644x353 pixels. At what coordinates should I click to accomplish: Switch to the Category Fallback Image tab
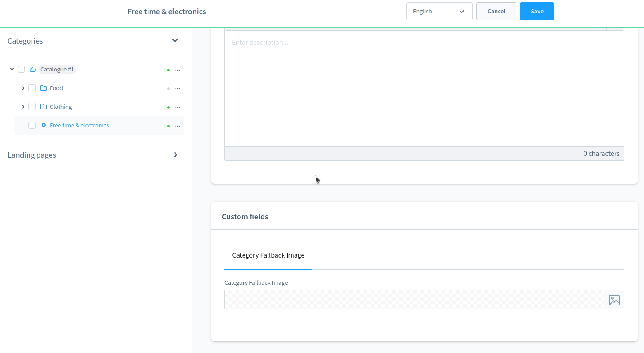[x=268, y=255]
